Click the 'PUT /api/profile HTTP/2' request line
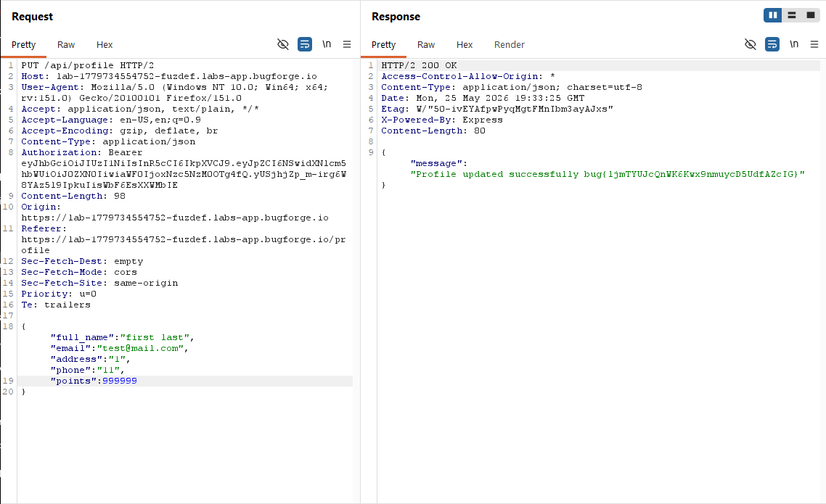This screenshot has width=826, height=504. pos(87,65)
